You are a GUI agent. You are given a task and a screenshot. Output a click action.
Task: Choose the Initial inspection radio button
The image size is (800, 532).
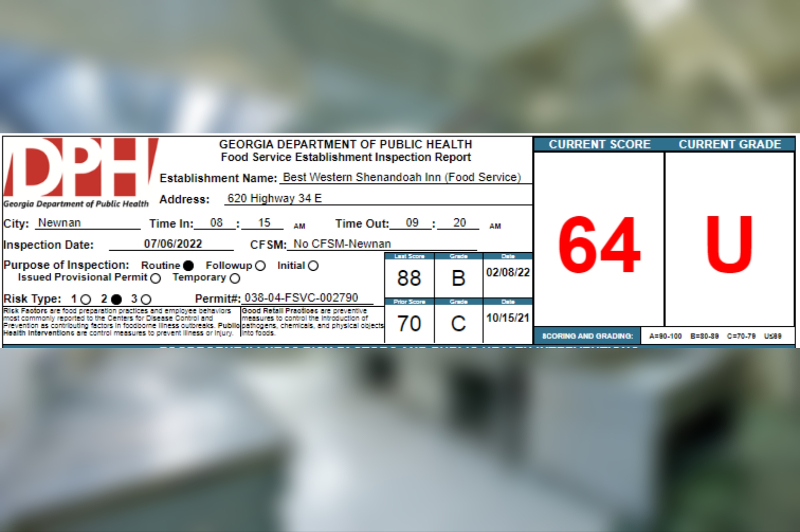click(313, 266)
